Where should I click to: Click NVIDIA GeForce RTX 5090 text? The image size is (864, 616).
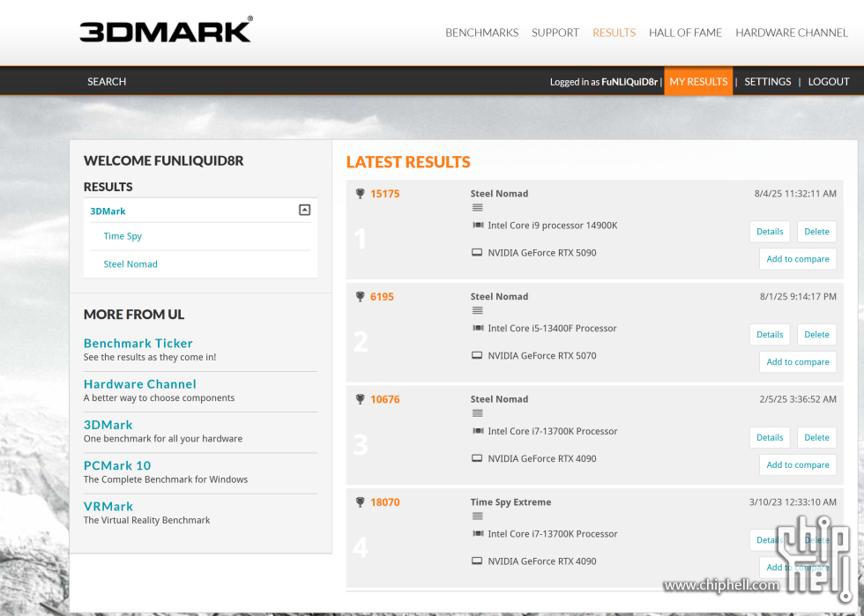click(x=542, y=253)
